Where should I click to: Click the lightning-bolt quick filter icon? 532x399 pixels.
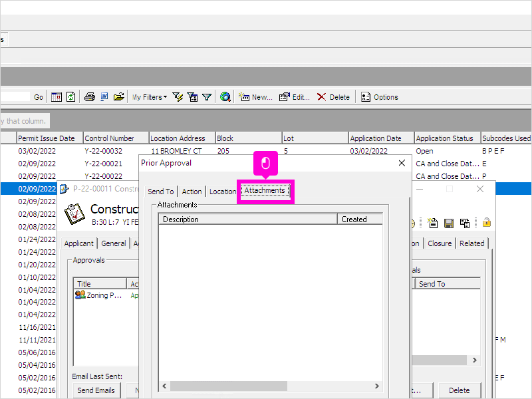pos(178,97)
